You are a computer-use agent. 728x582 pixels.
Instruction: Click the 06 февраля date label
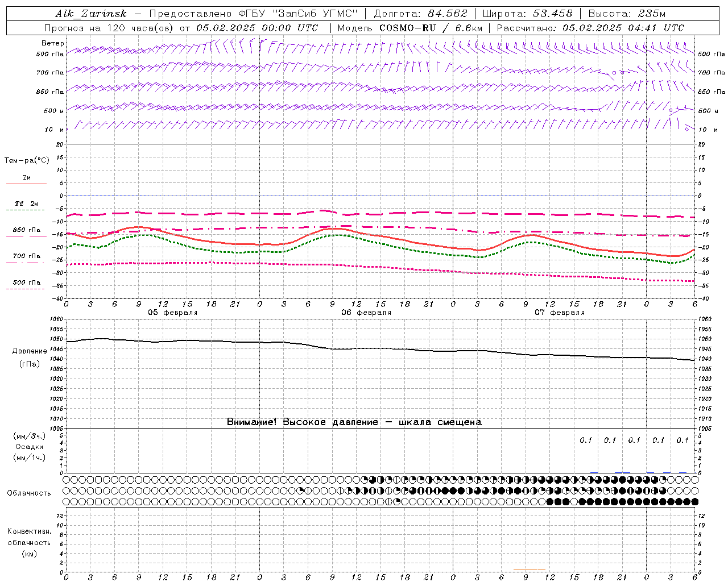[x=366, y=313]
